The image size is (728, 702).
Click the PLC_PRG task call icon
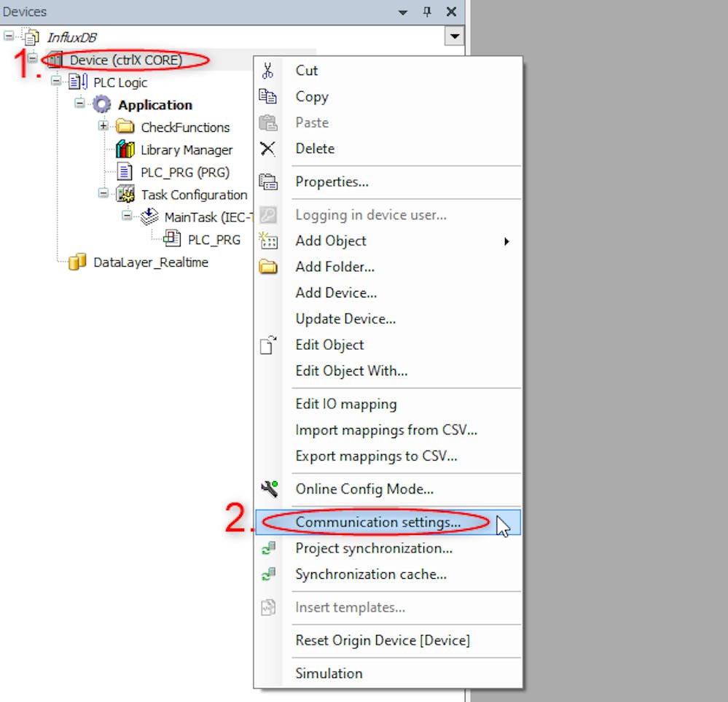click(x=172, y=239)
